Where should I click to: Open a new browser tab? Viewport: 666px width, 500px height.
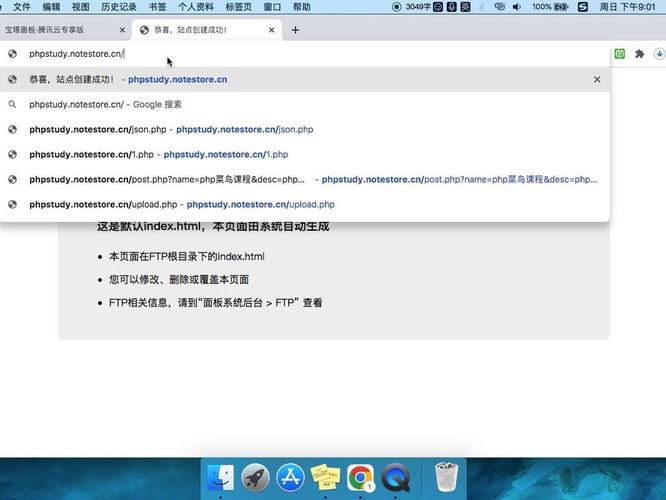(296, 30)
